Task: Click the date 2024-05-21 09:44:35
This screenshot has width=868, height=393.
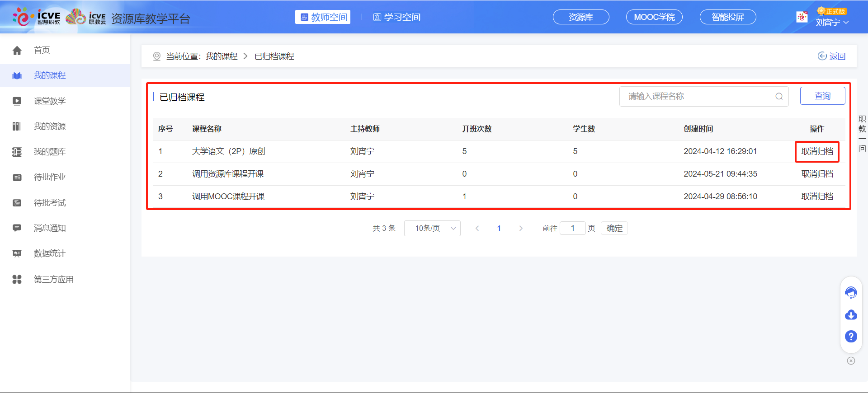Action: [x=720, y=174]
